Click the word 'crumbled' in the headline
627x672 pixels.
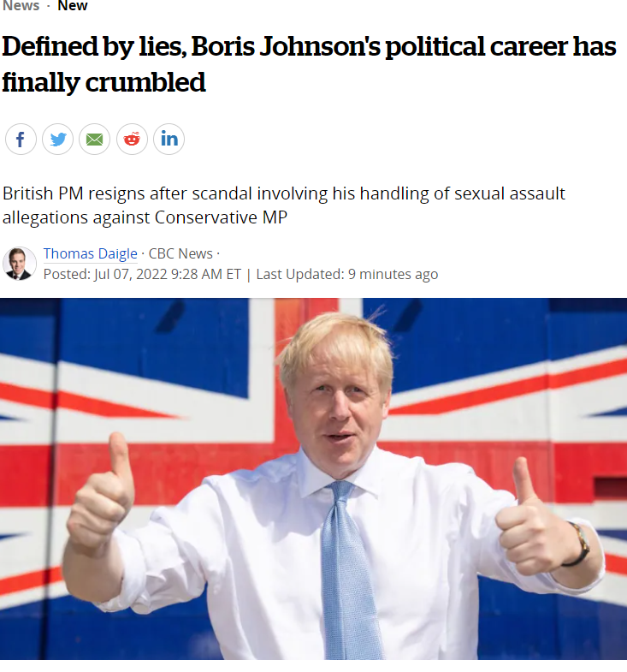145,82
